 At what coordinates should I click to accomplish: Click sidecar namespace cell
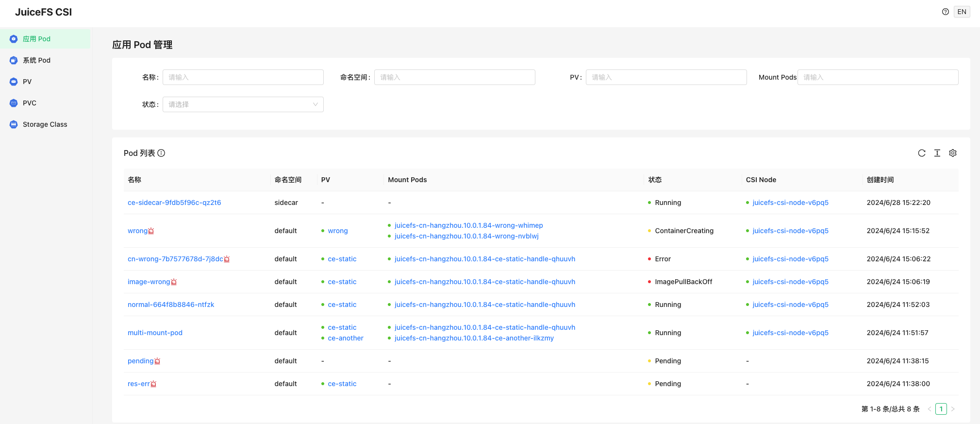286,203
